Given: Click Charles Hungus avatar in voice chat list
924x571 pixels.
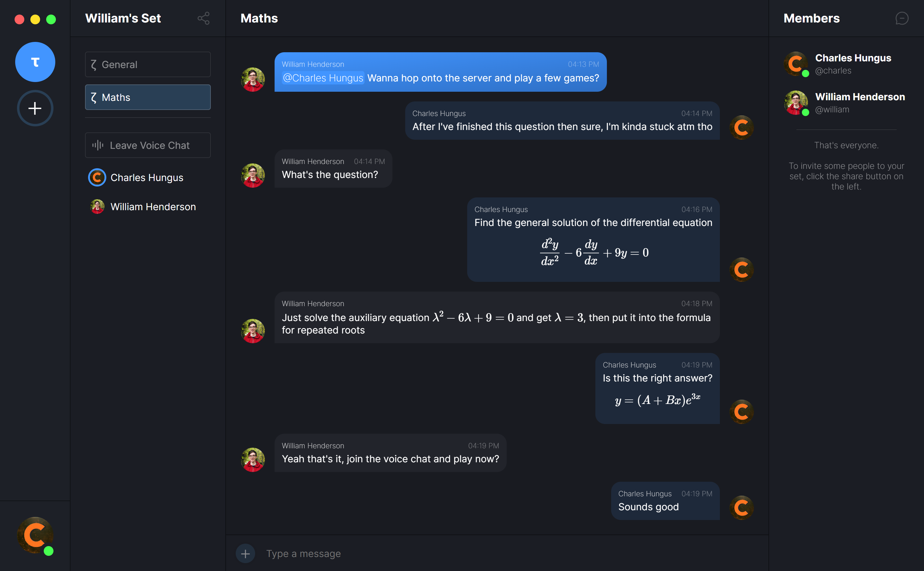Looking at the screenshot, I should click(x=97, y=177).
